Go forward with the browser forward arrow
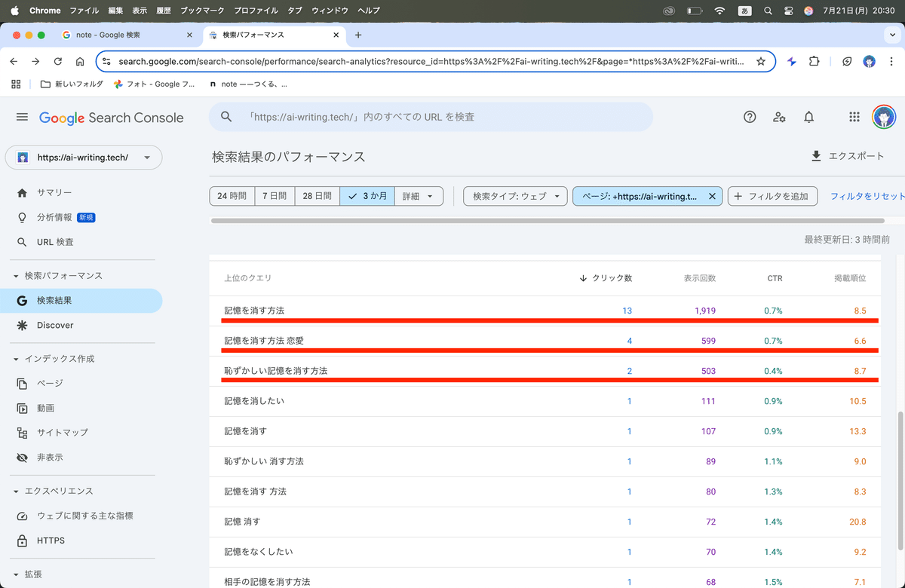This screenshot has width=905, height=588. point(35,62)
